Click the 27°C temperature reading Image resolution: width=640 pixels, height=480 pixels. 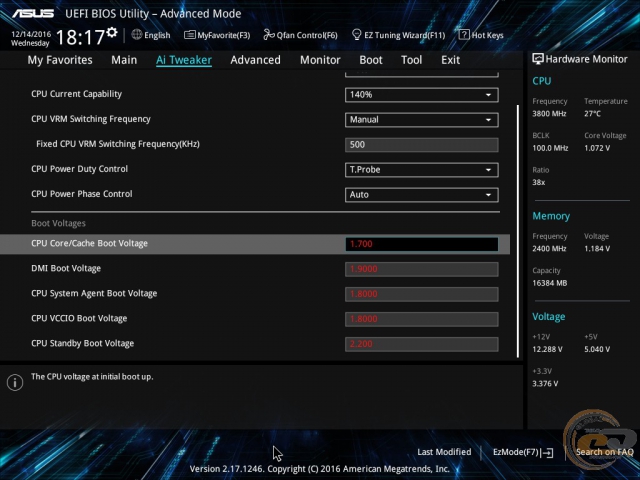[592, 114]
